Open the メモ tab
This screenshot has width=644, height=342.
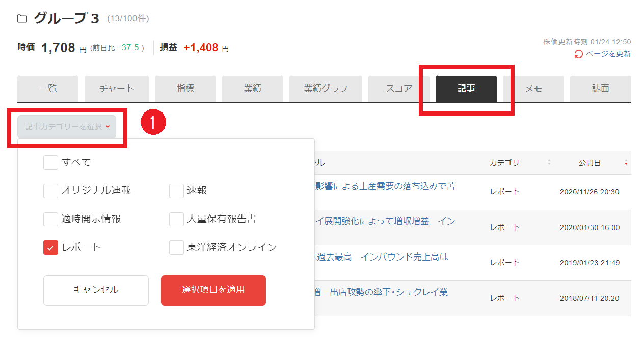click(533, 89)
